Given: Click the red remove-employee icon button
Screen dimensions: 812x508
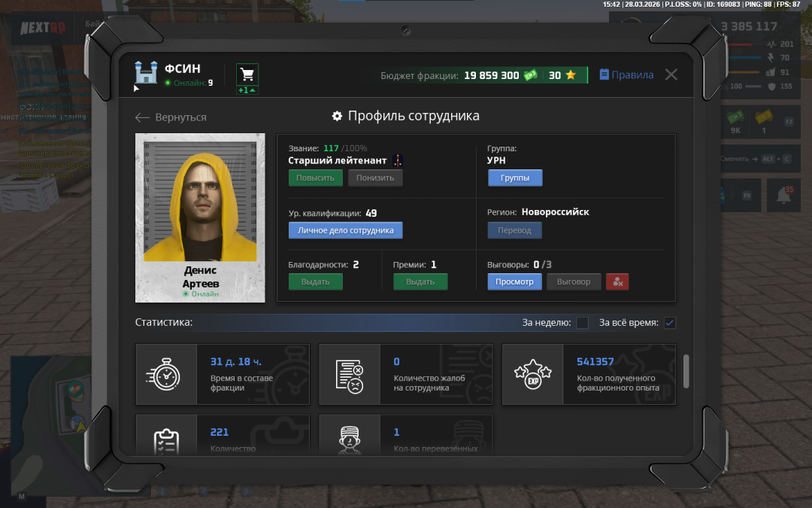Looking at the screenshot, I should [617, 281].
